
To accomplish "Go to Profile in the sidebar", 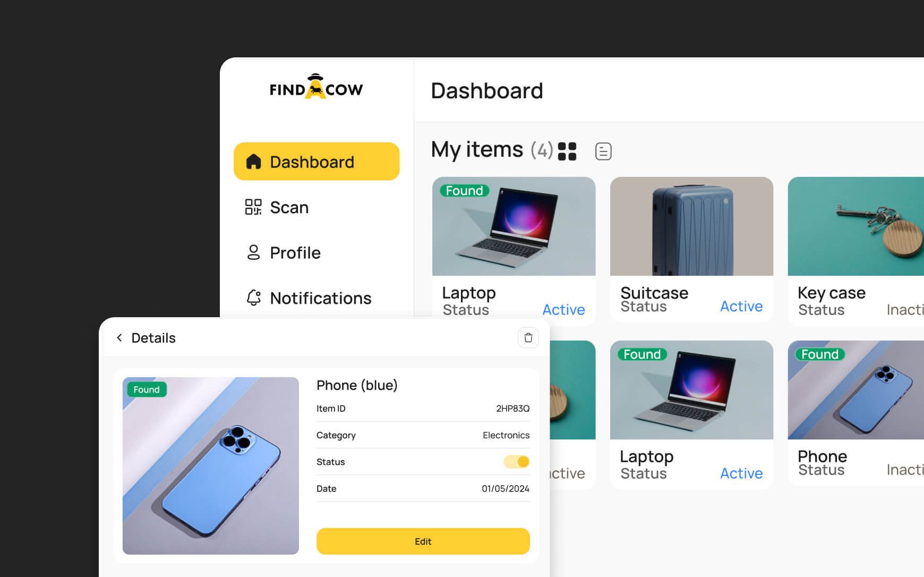I will pos(283,252).
